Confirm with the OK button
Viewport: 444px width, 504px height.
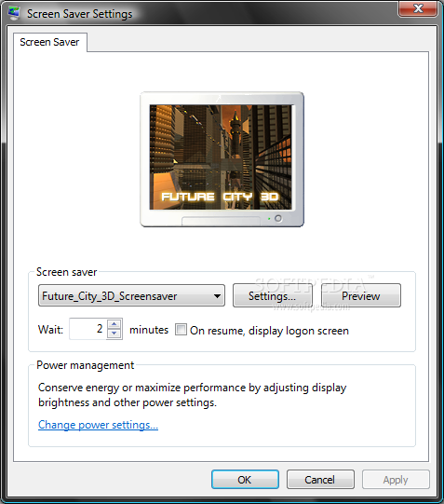pyautogui.click(x=245, y=480)
